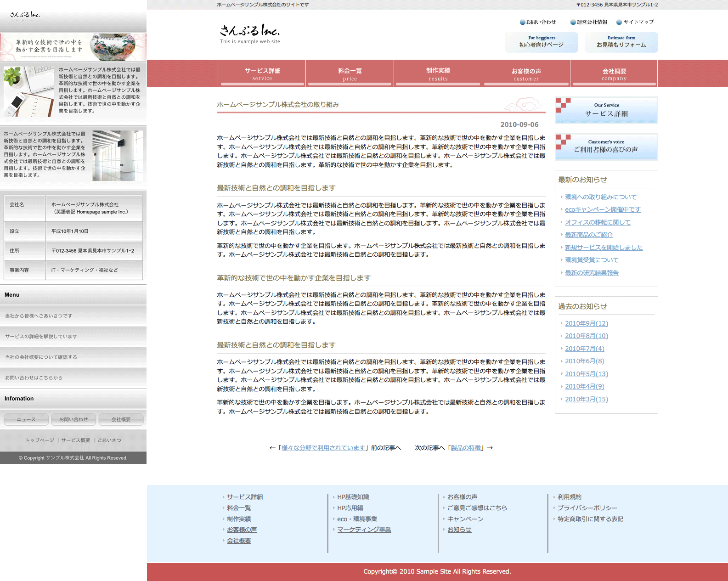Open the 制作実績 results navigation item
Image resolution: width=728 pixels, height=581 pixels.
[x=438, y=74]
